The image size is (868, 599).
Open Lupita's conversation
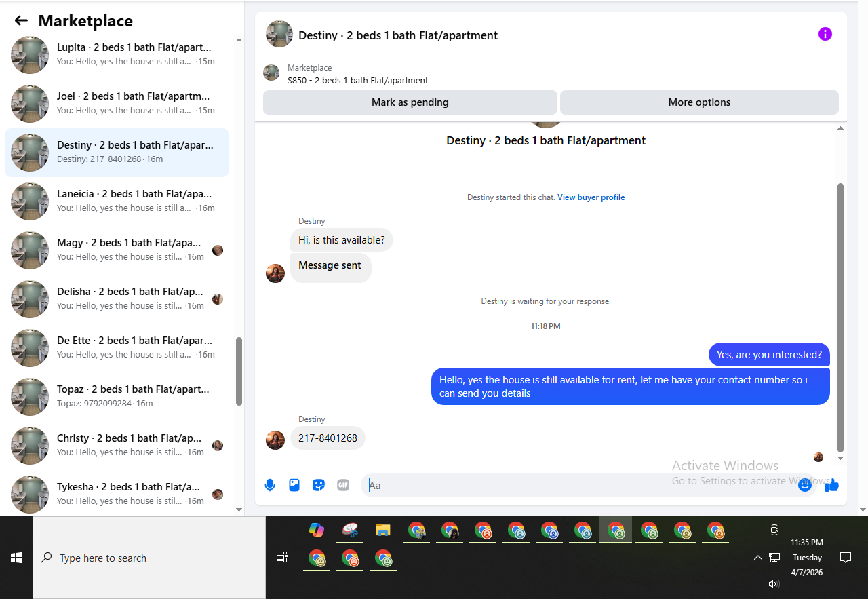[117, 55]
